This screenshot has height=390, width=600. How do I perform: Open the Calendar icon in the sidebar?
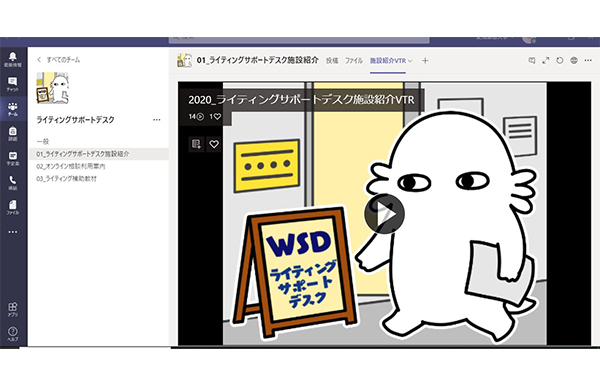tap(13, 158)
